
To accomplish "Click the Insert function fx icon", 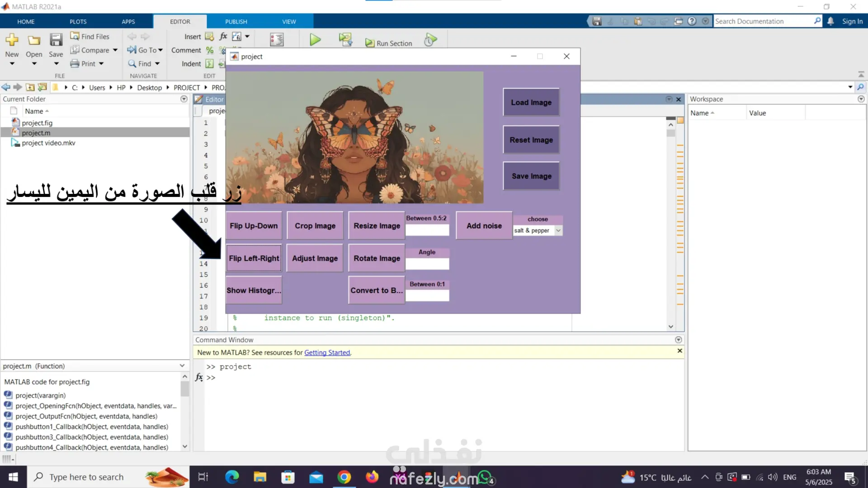I will point(223,36).
